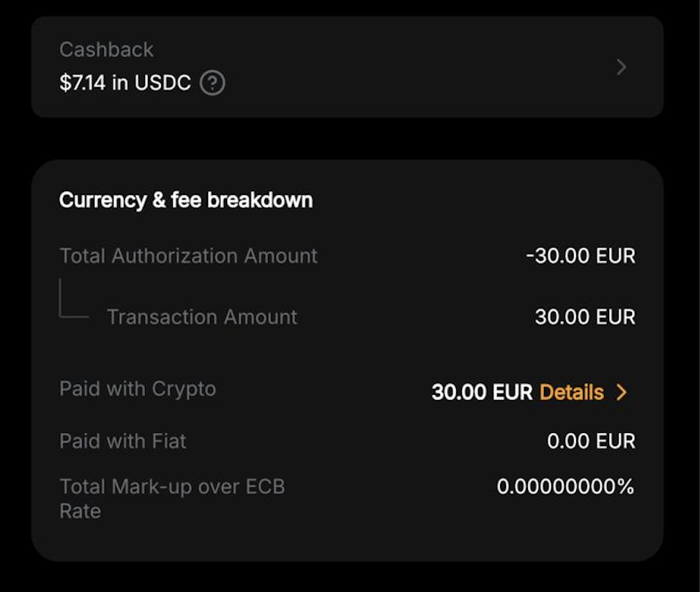
Task: Click the 0.00 EUR fiat amount
Action: tap(591, 441)
